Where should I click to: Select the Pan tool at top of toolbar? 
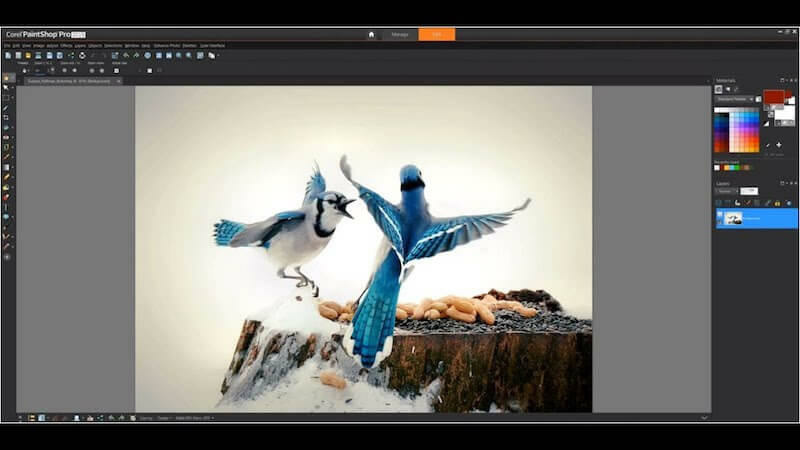pyautogui.click(x=6, y=77)
